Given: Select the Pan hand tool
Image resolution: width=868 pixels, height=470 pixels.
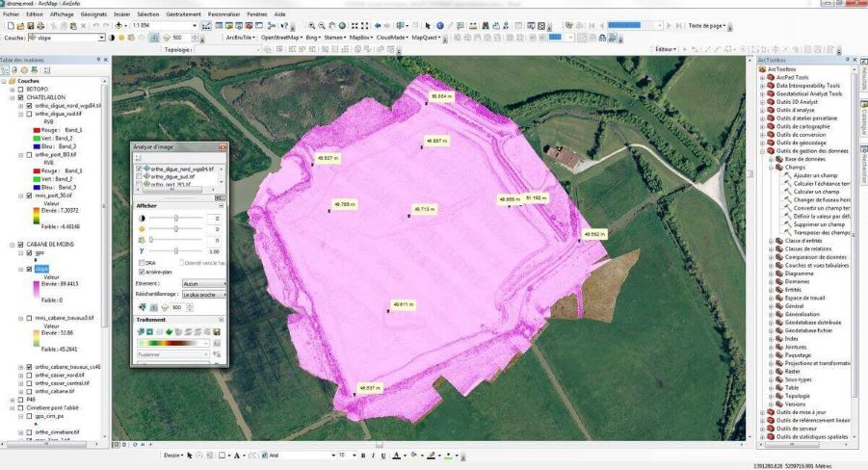Looking at the screenshot, I should [x=332, y=25].
